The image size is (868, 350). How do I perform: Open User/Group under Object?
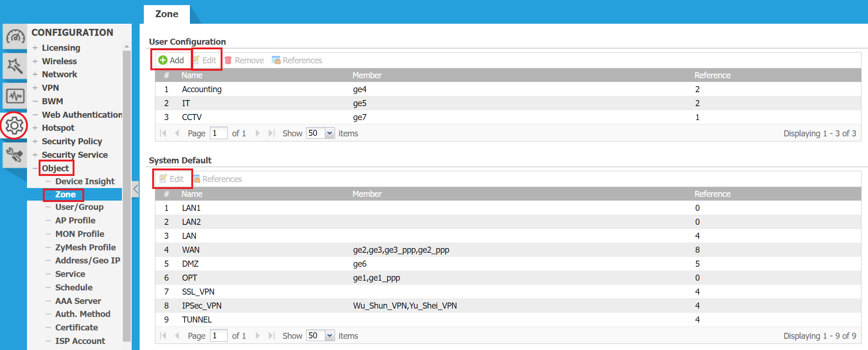pos(79,207)
